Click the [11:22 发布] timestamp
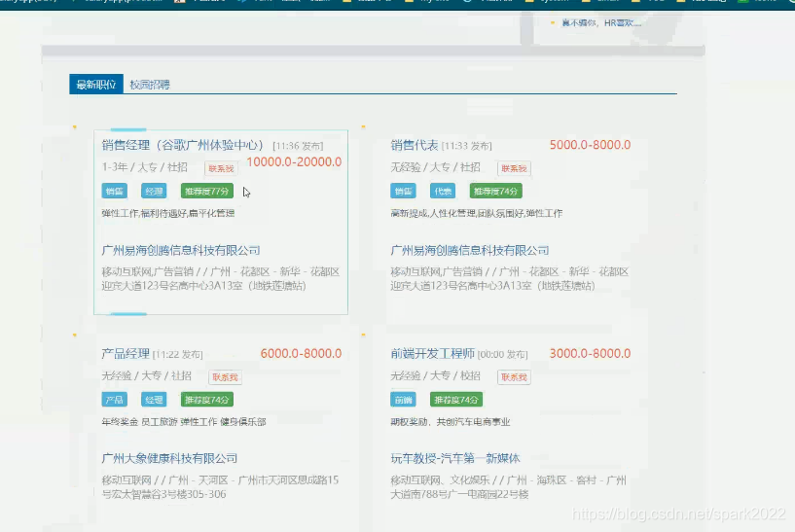The width and height of the screenshot is (795, 532). [177, 355]
